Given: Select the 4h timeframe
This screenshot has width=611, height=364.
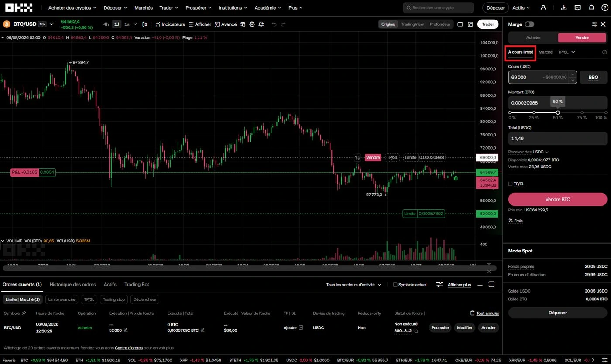Looking at the screenshot, I should tap(106, 24).
